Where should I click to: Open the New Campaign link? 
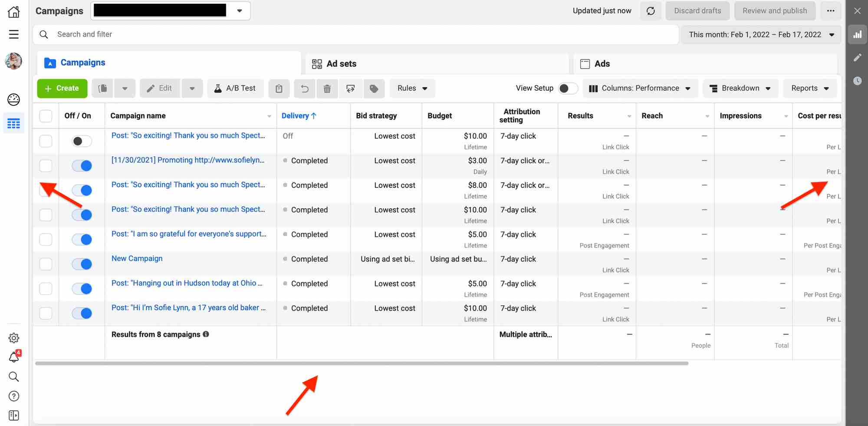[137, 258]
